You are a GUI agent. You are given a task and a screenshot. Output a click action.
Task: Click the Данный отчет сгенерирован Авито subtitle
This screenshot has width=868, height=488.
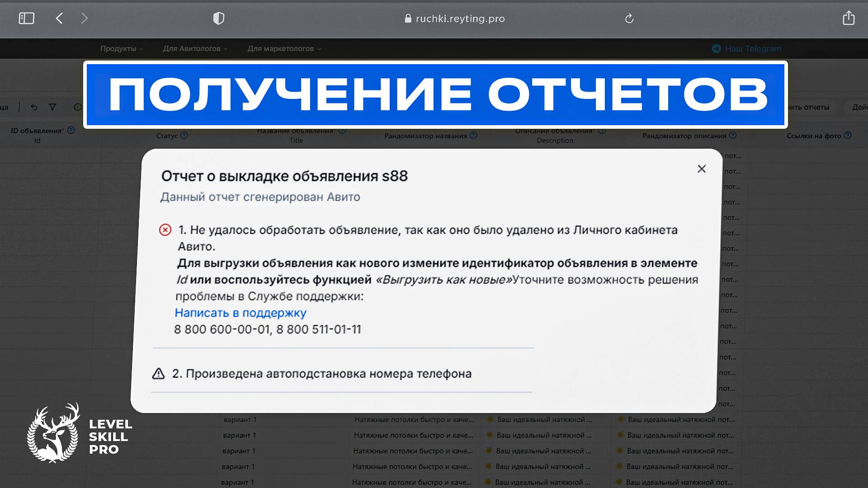tap(260, 197)
